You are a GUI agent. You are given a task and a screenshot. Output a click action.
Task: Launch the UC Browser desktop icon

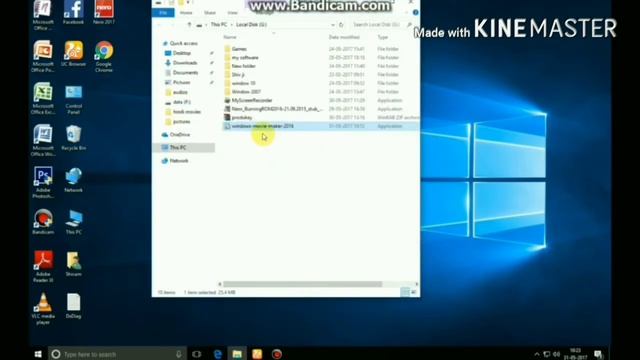pos(73,53)
